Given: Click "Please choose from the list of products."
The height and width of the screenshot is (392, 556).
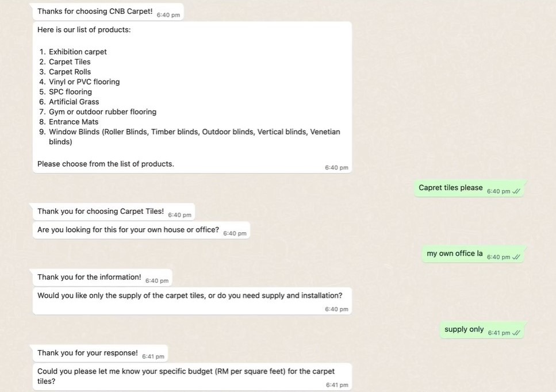Looking at the screenshot, I should coord(106,164).
